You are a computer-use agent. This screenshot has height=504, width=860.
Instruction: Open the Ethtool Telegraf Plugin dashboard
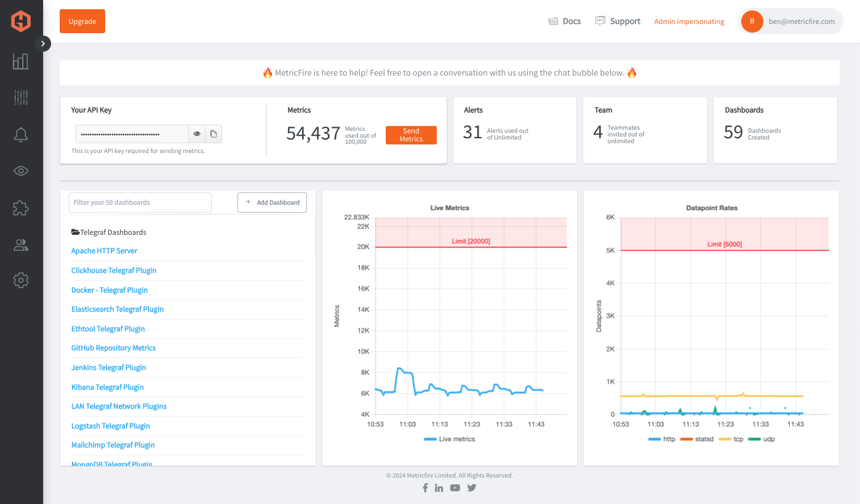108,329
